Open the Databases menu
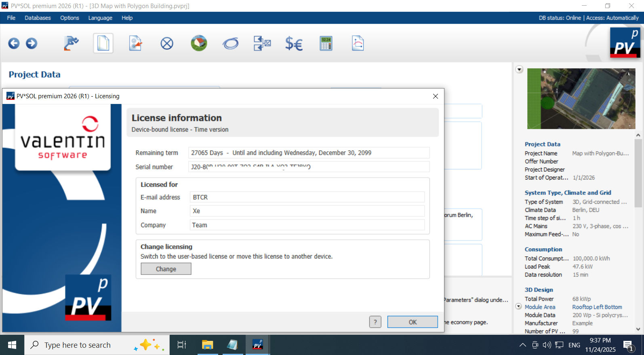This screenshot has height=355, width=644. (38, 18)
